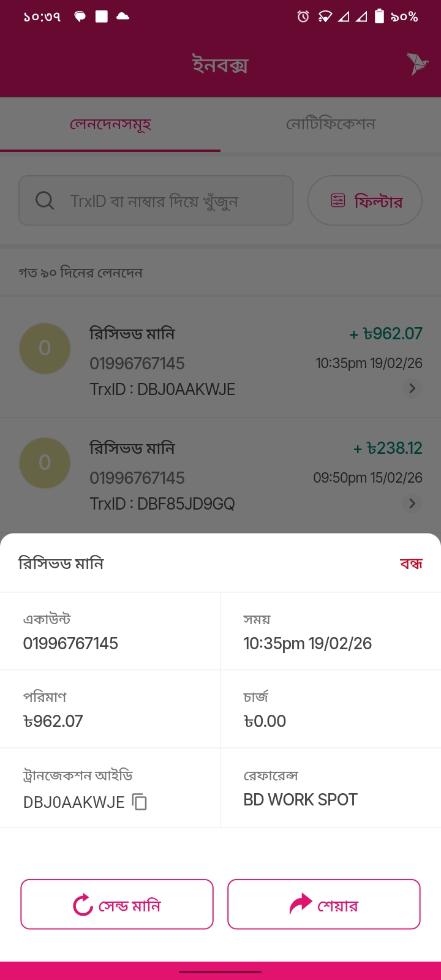Tap the bottom navigation gesture bar
441x980 pixels.
[221, 971]
